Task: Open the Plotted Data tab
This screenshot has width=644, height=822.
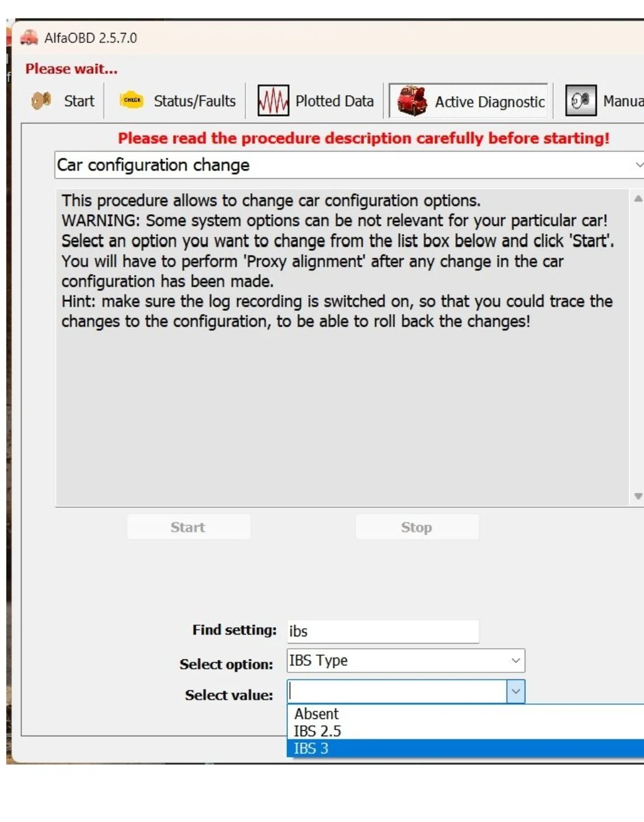Action: 334,101
